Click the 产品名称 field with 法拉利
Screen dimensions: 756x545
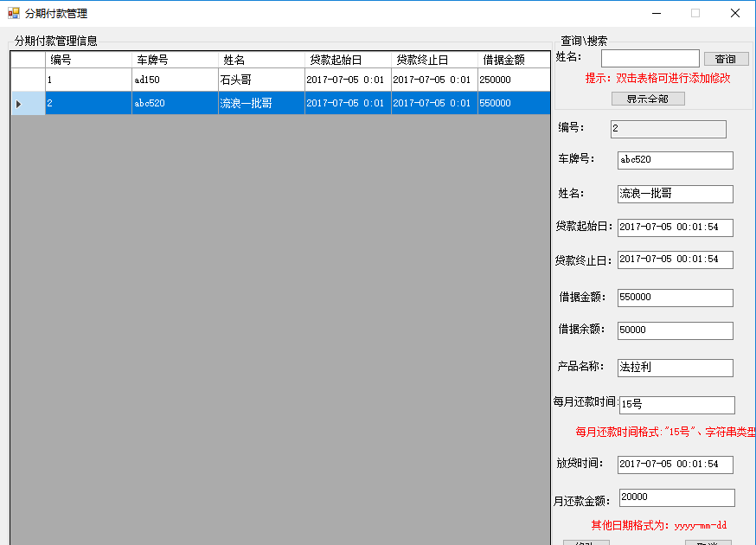[675, 368]
